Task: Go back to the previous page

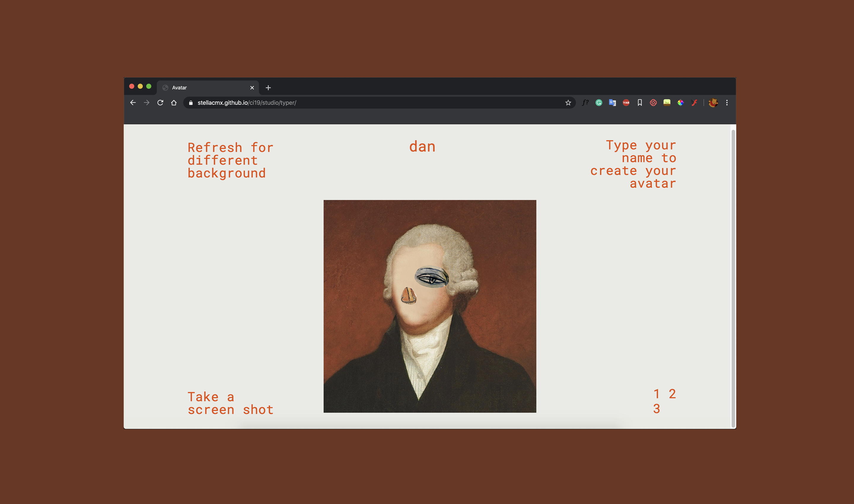Action: point(133,103)
